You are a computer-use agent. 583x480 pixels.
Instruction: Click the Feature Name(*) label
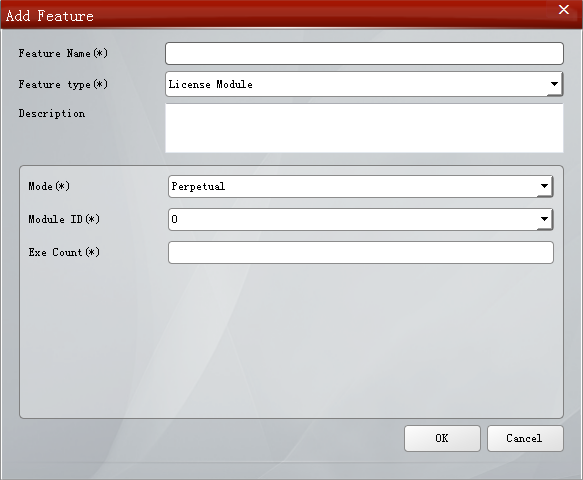point(63,54)
